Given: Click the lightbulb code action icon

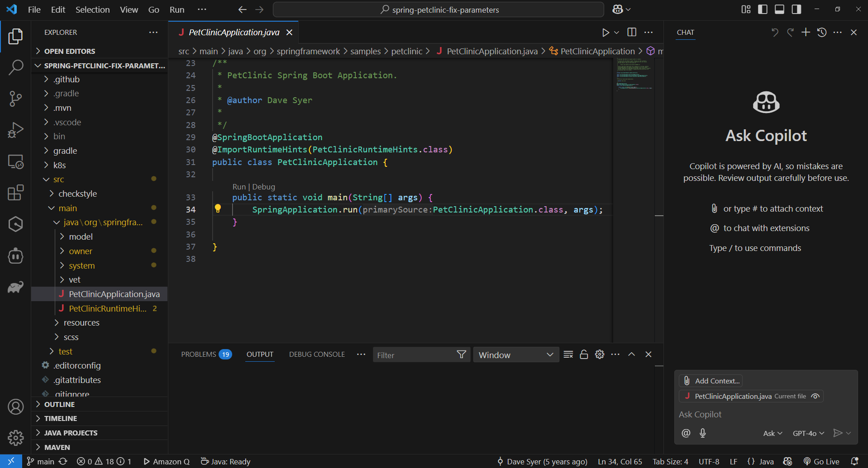Looking at the screenshot, I should point(218,208).
